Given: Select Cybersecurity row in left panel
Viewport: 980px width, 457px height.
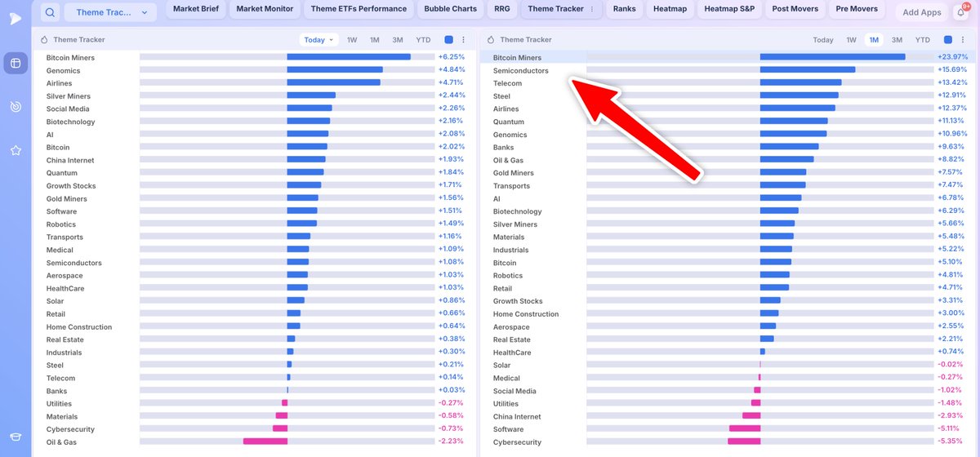Looking at the screenshot, I should 254,429.
